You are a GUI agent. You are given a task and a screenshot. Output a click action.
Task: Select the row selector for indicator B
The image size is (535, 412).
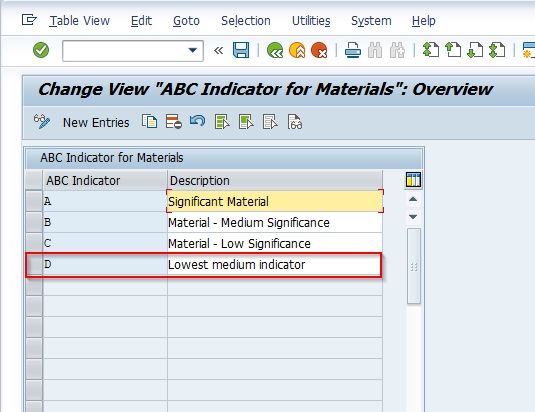pyautogui.click(x=34, y=222)
